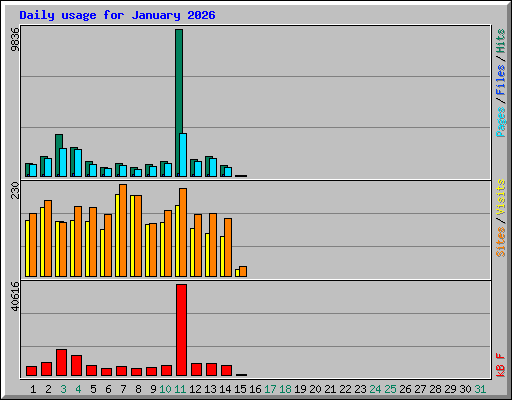512x400 pixels.
Task: Click green day 4 on the x-axis
Action: pyautogui.click(x=78, y=389)
